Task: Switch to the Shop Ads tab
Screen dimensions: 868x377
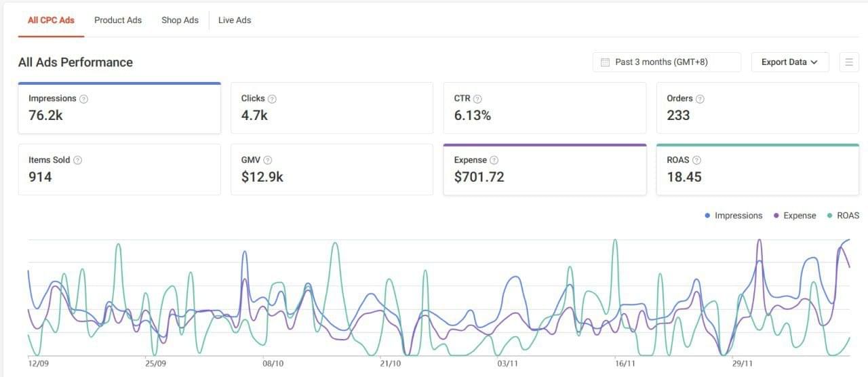Action: tap(180, 20)
